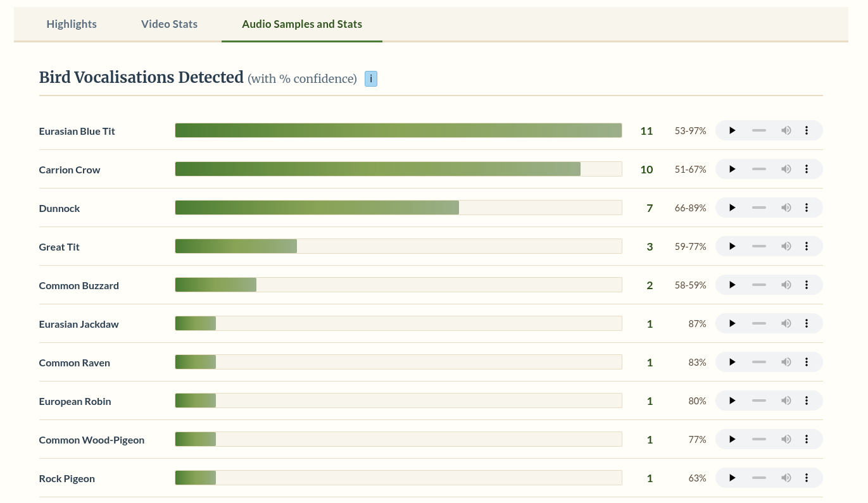Screen dimensions: 868x503
Task: Click the Eurasian Blue Tit species name
Action: [77, 131]
